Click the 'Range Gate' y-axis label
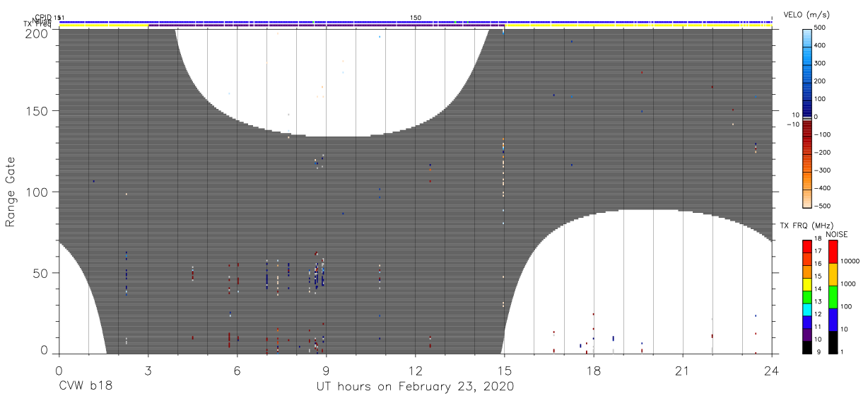The image size is (868, 401). (11, 192)
